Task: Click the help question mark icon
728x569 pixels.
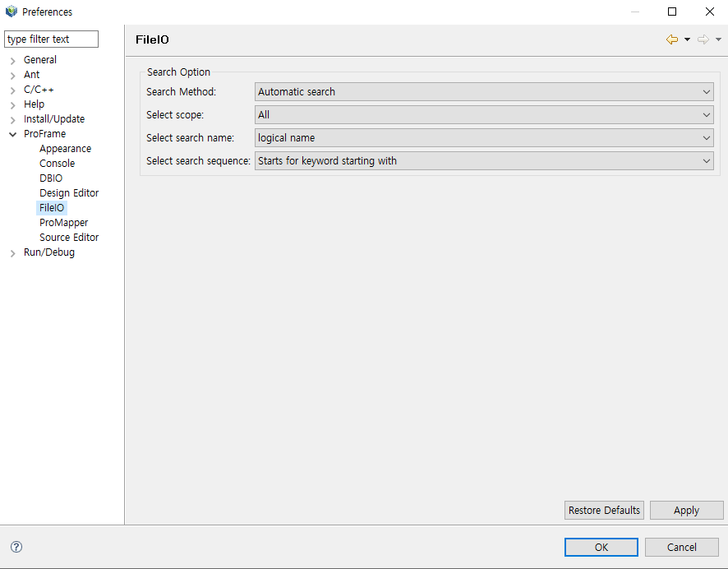Action: click(x=16, y=547)
